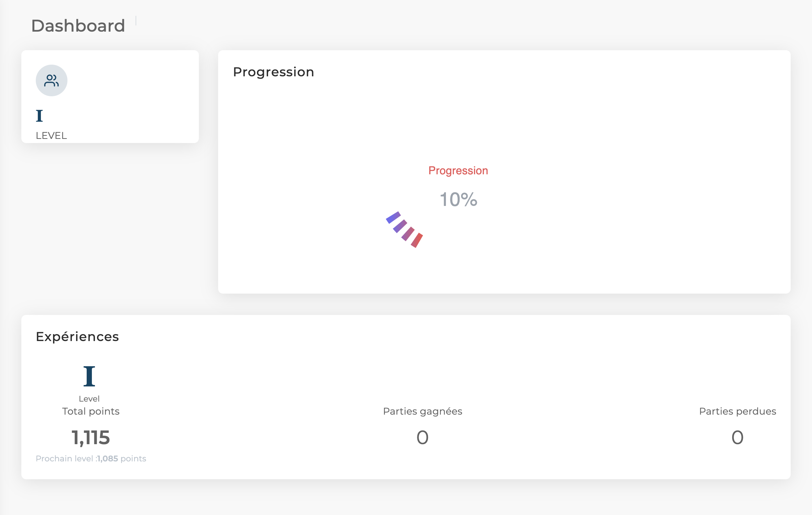
Task: Click the Roman numeral I above LEVEL
Action: point(40,116)
